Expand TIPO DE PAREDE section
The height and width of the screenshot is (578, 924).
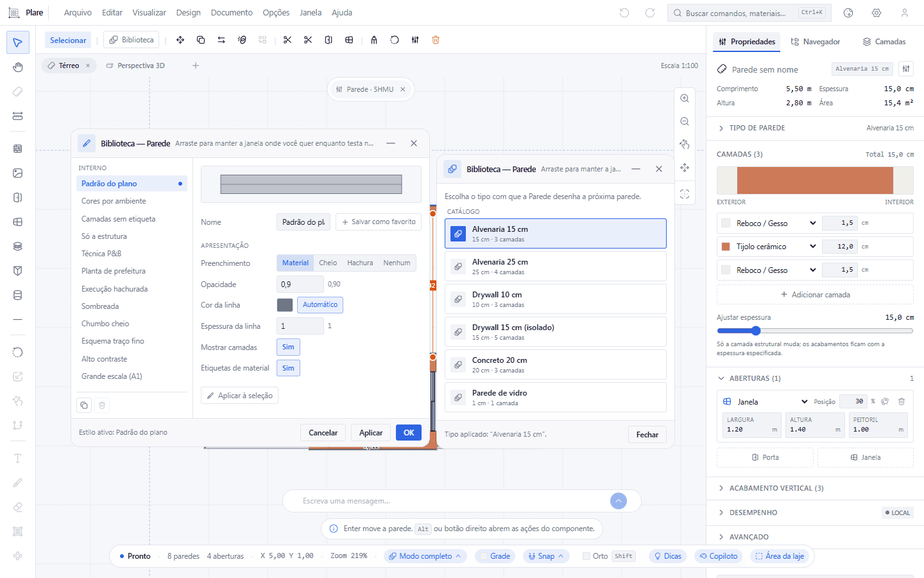point(815,128)
